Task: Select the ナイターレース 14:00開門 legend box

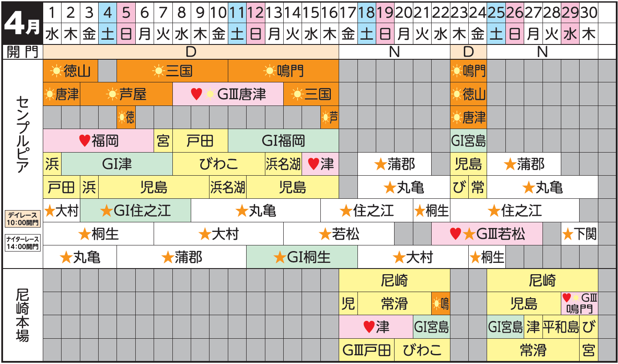Action: pyautogui.click(x=22, y=243)
